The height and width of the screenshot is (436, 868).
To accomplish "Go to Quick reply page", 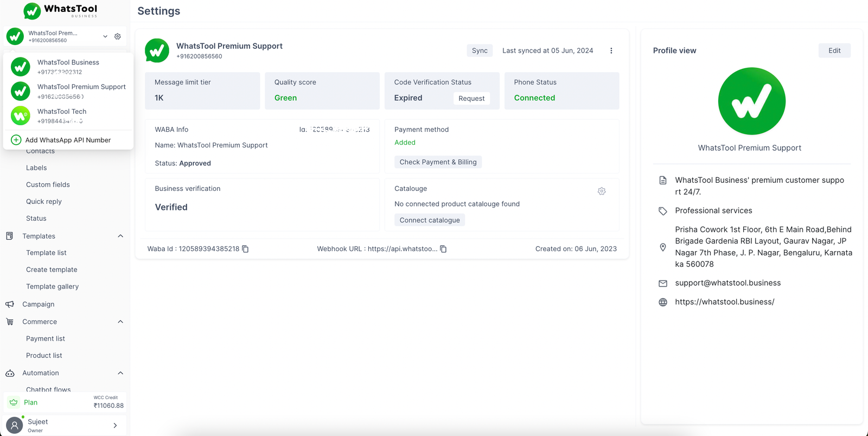I will click(44, 202).
